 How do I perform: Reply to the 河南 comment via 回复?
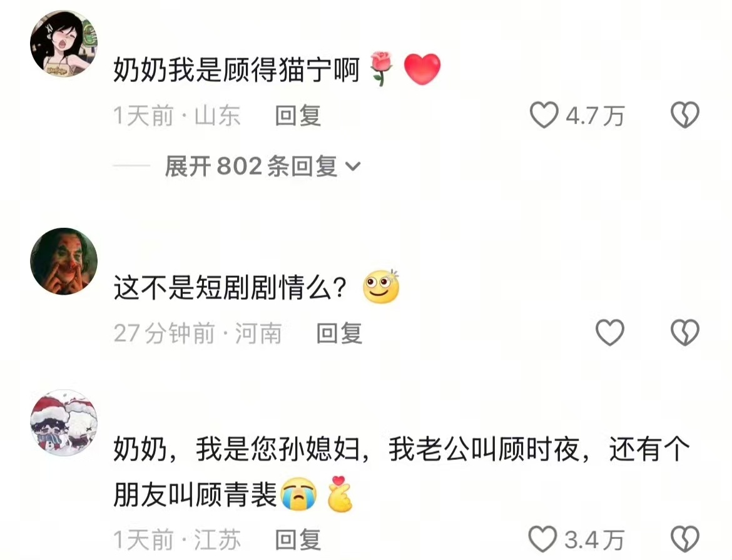pos(339,333)
